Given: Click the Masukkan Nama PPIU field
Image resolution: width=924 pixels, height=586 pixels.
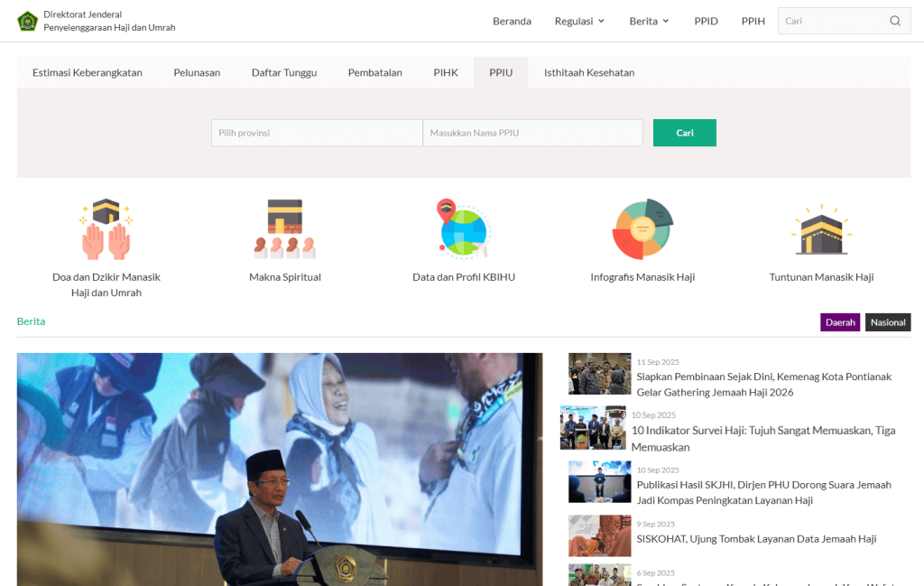Looking at the screenshot, I should [x=532, y=133].
